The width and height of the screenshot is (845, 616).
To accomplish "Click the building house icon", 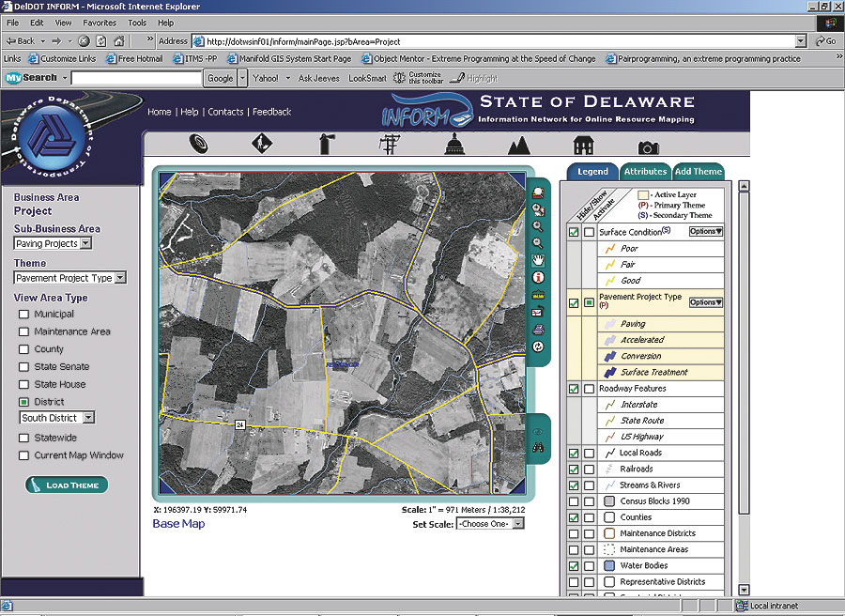I will [583, 145].
